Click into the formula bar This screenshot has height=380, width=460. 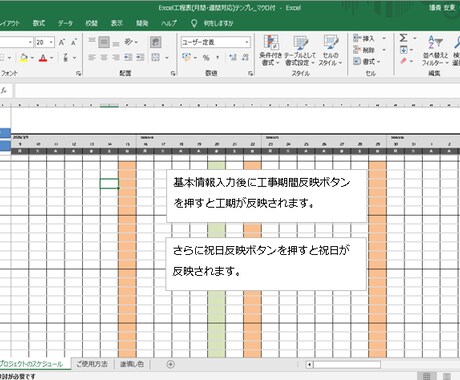(x=237, y=91)
